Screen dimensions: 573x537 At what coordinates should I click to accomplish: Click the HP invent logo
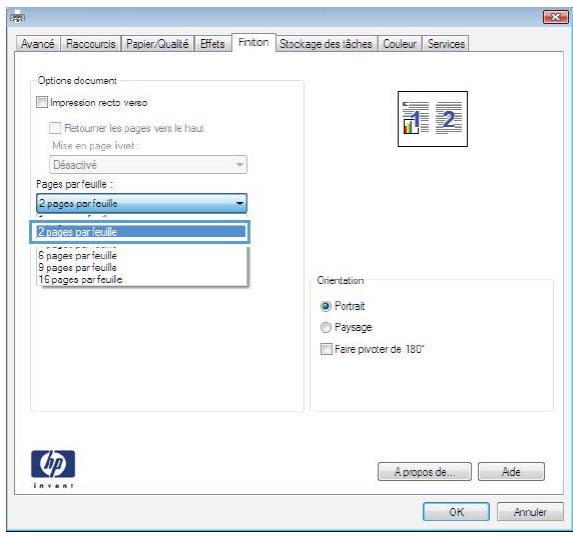pyautogui.click(x=53, y=469)
